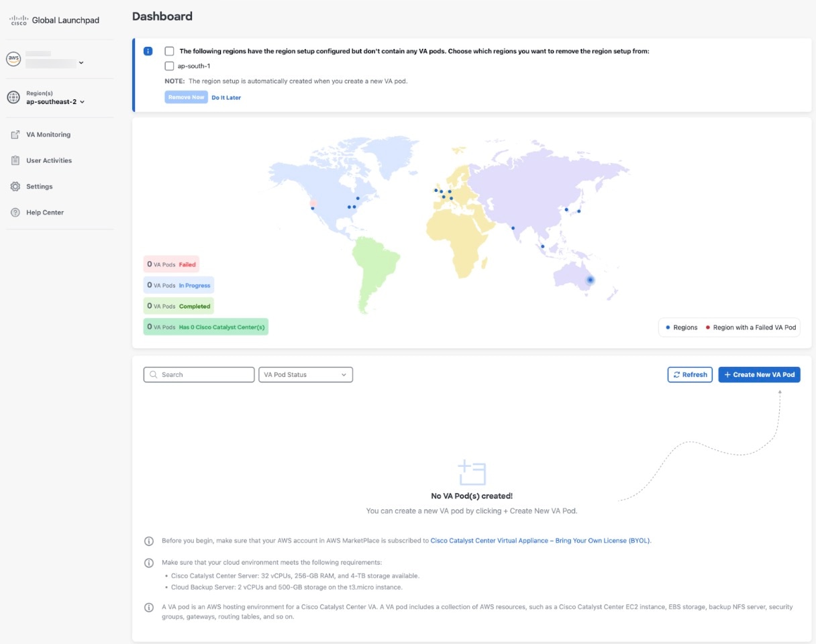This screenshot has height=644, width=816.
Task: Open Help Center in sidebar
Action: (x=45, y=213)
